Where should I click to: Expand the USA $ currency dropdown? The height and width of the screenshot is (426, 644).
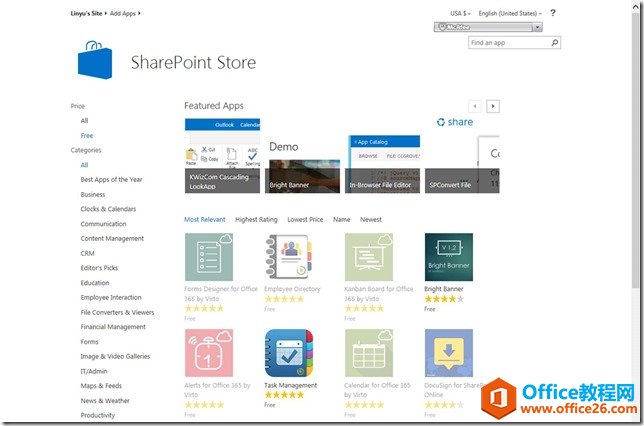[x=461, y=13]
